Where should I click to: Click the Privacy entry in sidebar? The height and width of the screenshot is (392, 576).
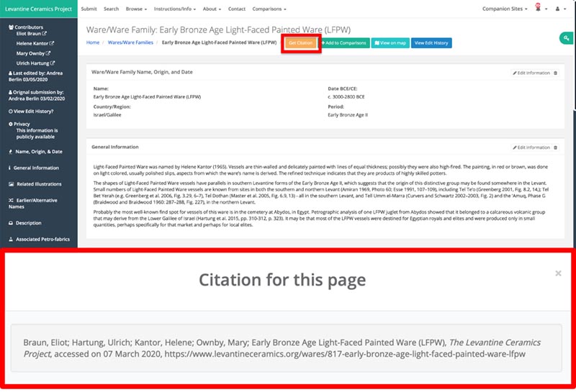pyautogui.click(x=19, y=124)
